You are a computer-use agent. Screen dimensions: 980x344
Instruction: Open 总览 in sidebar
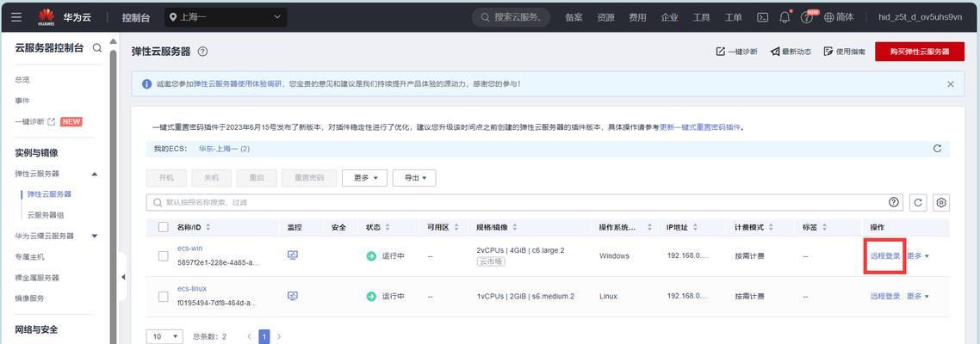coord(22,80)
